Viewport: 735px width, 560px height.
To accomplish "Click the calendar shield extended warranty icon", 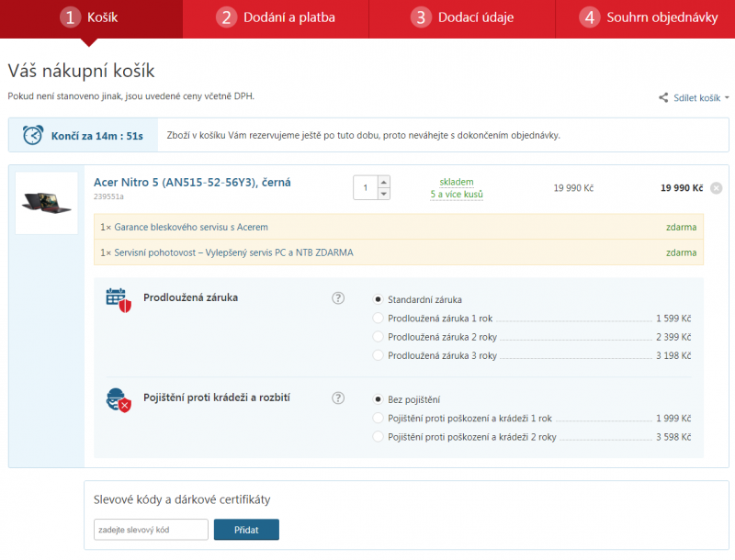I will pyautogui.click(x=119, y=300).
